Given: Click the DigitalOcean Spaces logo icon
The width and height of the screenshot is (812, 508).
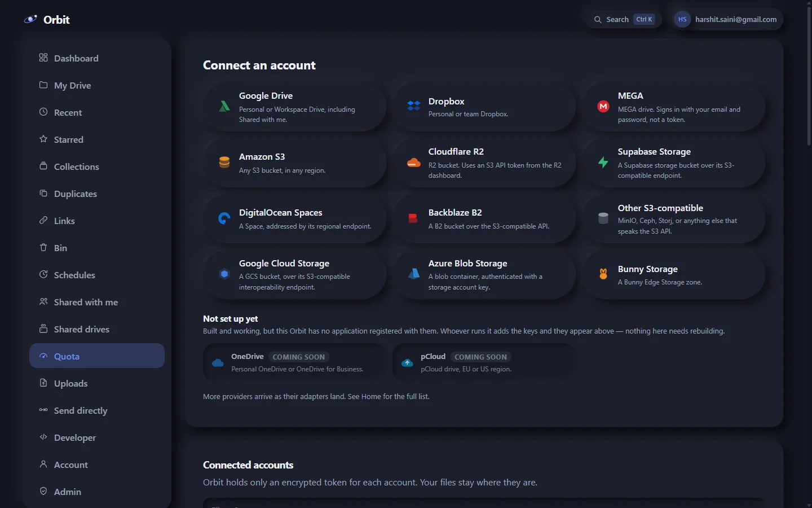Looking at the screenshot, I should 224,218.
